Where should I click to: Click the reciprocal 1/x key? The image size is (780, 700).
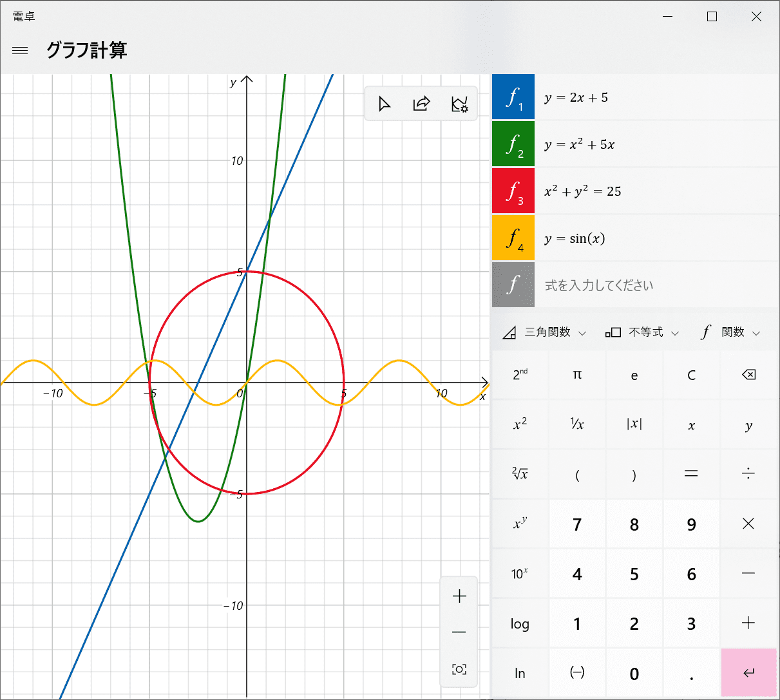pos(577,424)
